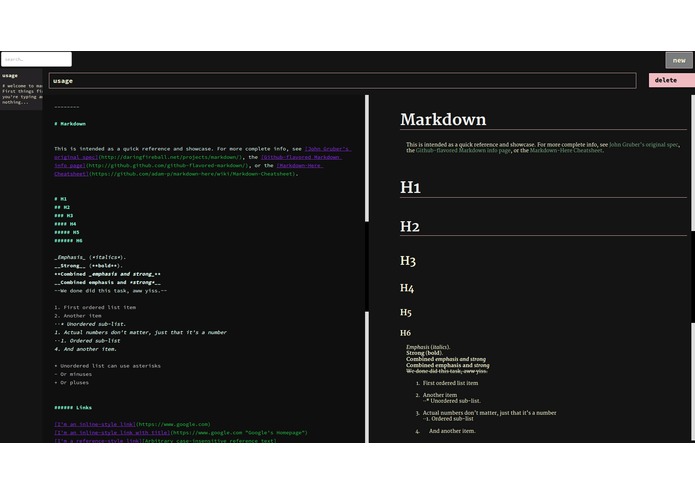Click the H2 heading in preview
695x494 pixels.
pos(410,226)
